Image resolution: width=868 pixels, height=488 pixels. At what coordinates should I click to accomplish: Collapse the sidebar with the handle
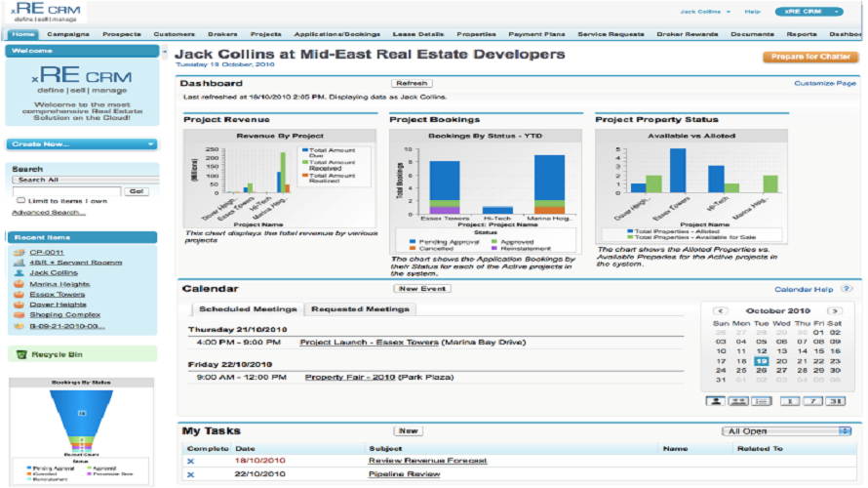click(165, 51)
